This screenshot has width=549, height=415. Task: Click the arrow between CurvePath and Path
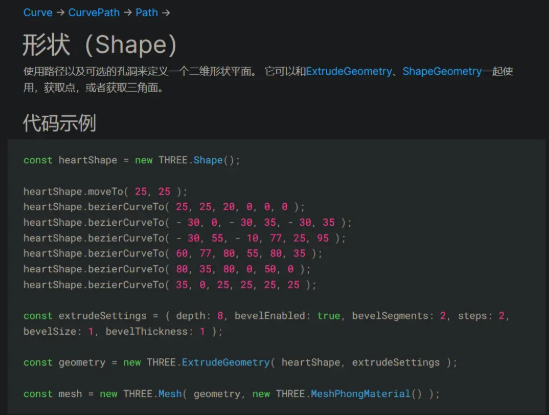click(x=128, y=13)
